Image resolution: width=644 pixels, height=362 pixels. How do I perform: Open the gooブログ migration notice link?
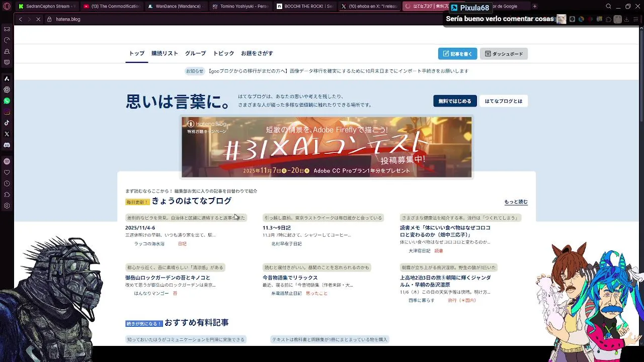(x=338, y=71)
